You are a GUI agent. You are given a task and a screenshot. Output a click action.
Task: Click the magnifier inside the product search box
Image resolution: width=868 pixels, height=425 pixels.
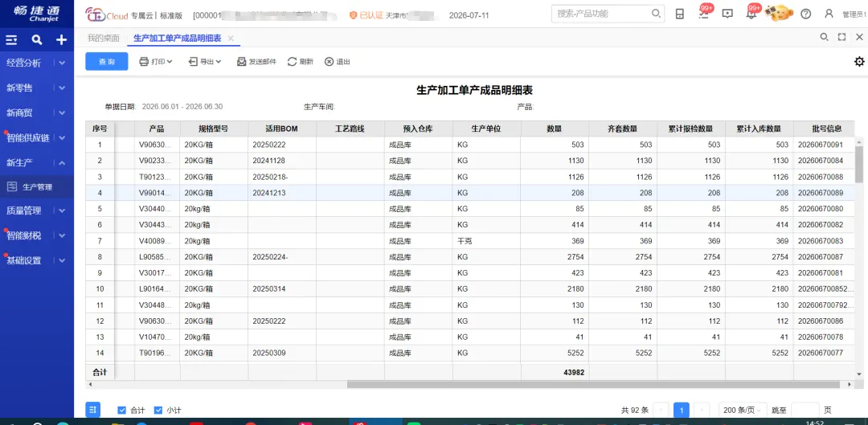656,14
